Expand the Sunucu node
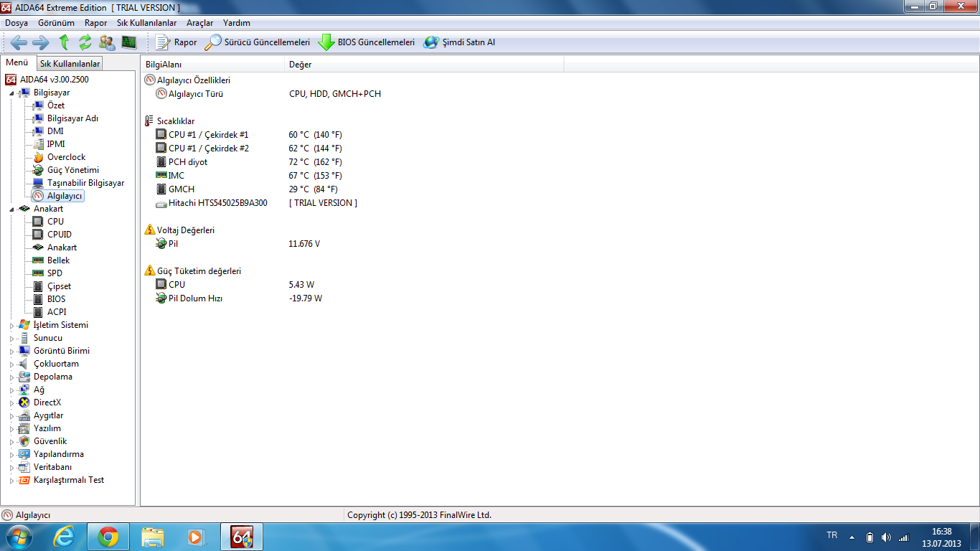This screenshot has height=551, width=980. point(11,338)
